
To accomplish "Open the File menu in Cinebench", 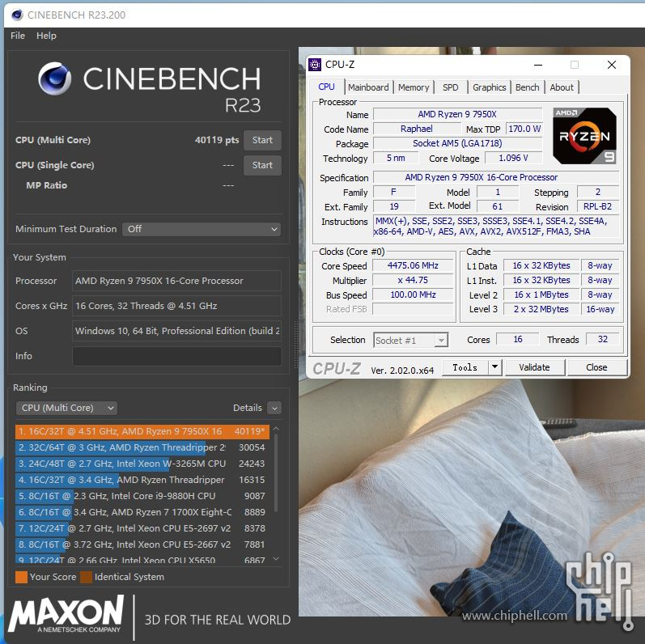I will tap(18, 36).
